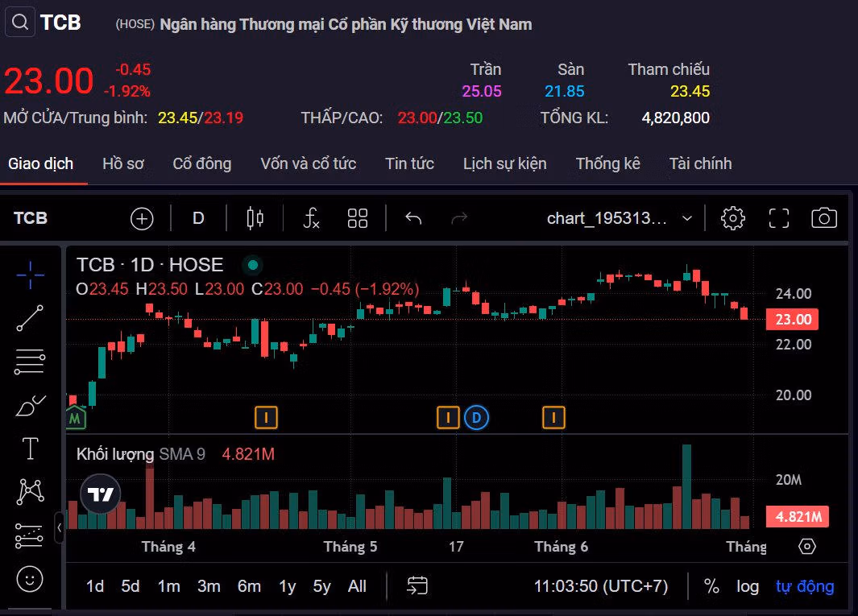Open chart settings gear icon

732,218
